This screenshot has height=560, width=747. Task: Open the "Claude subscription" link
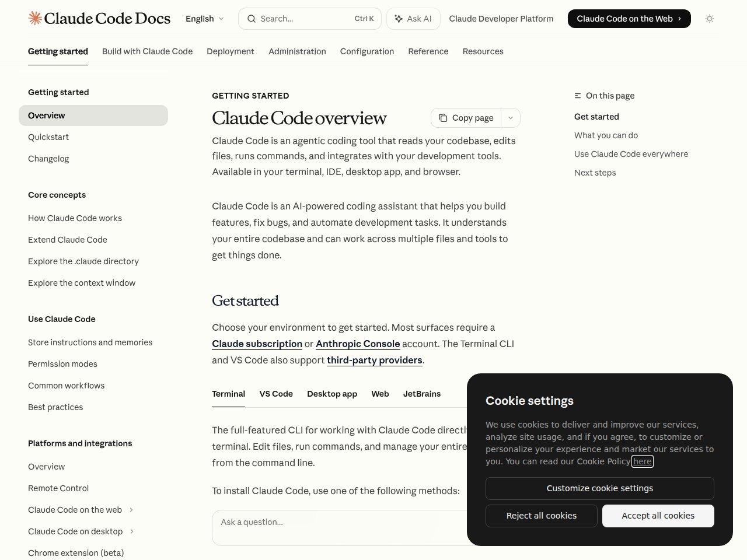tap(257, 344)
